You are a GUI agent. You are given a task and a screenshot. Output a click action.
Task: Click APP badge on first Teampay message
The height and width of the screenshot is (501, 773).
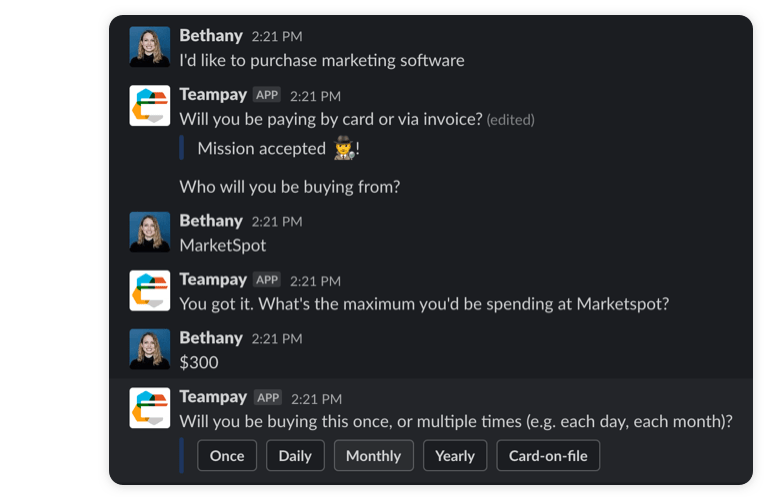[267, 95]
